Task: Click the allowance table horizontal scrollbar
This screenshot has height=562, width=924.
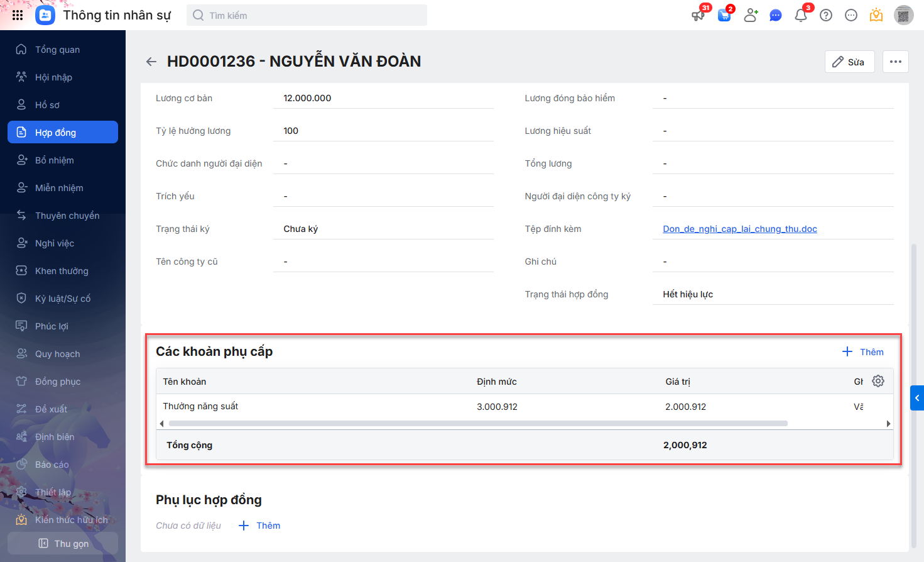Action: (477, 424)
